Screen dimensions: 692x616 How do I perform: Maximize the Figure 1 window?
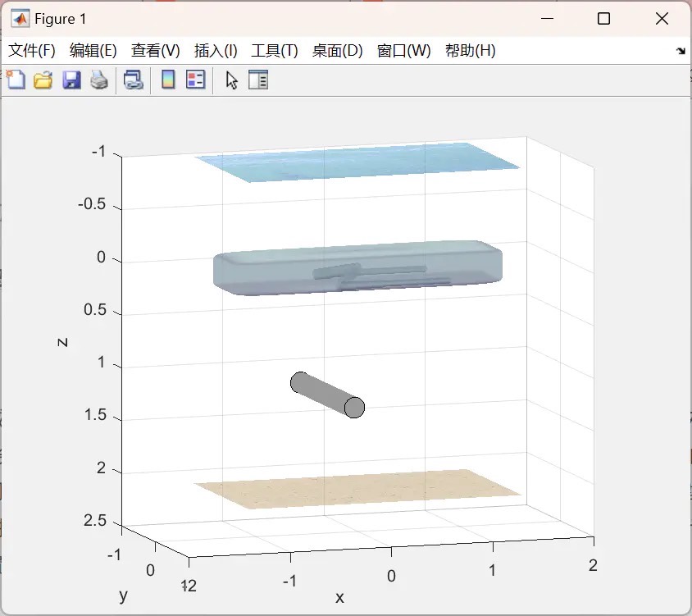pyautogui.click(x=603, y=19)
